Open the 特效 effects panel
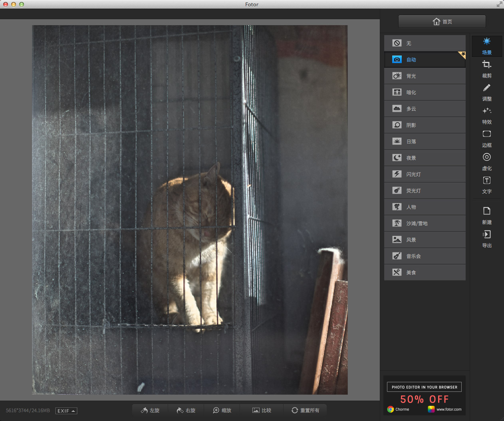504x421 pixels. 486,115
